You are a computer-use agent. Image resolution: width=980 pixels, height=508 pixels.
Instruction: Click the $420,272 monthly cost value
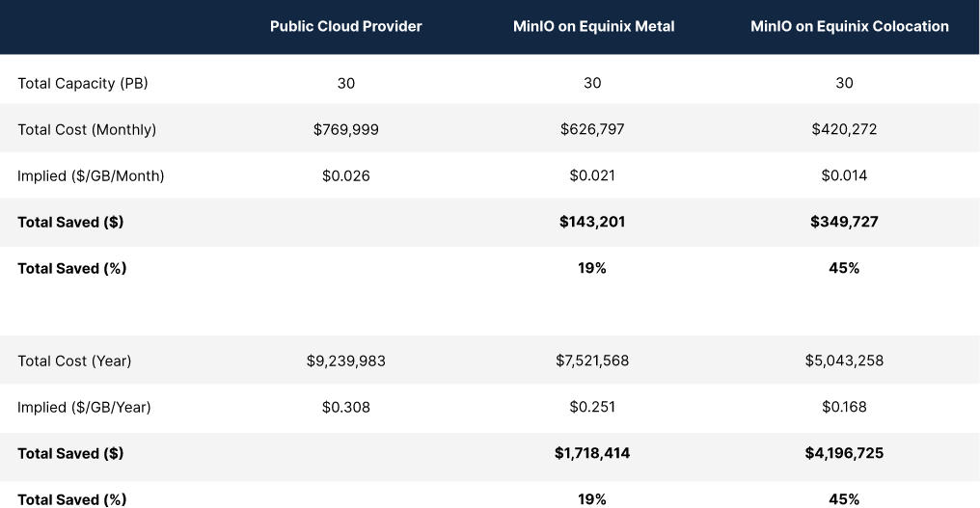[844, 129]
